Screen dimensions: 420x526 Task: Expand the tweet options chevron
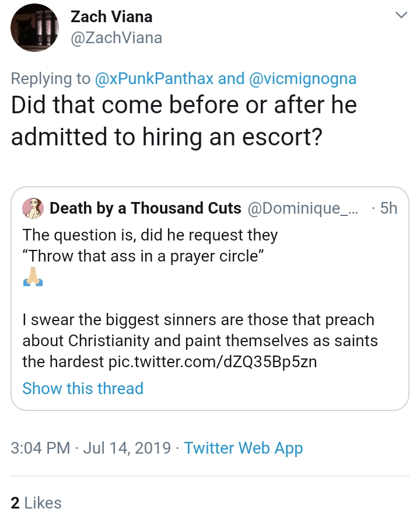coord(401,15)
